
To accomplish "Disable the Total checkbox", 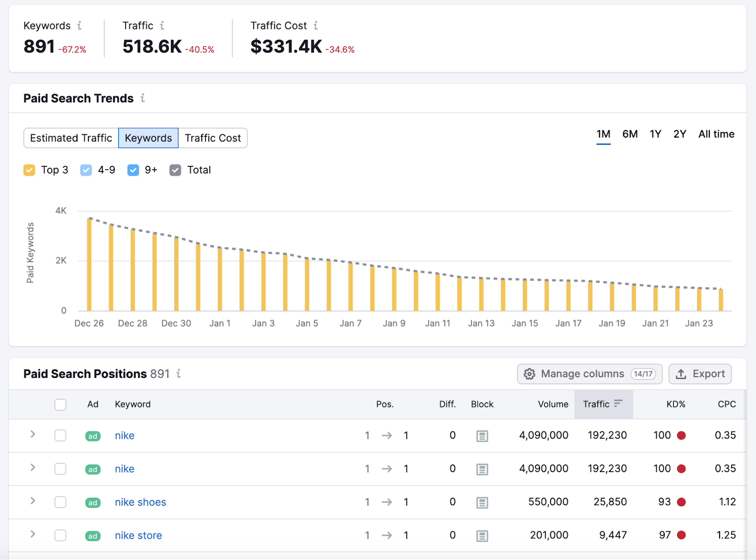I will [175, 170].
